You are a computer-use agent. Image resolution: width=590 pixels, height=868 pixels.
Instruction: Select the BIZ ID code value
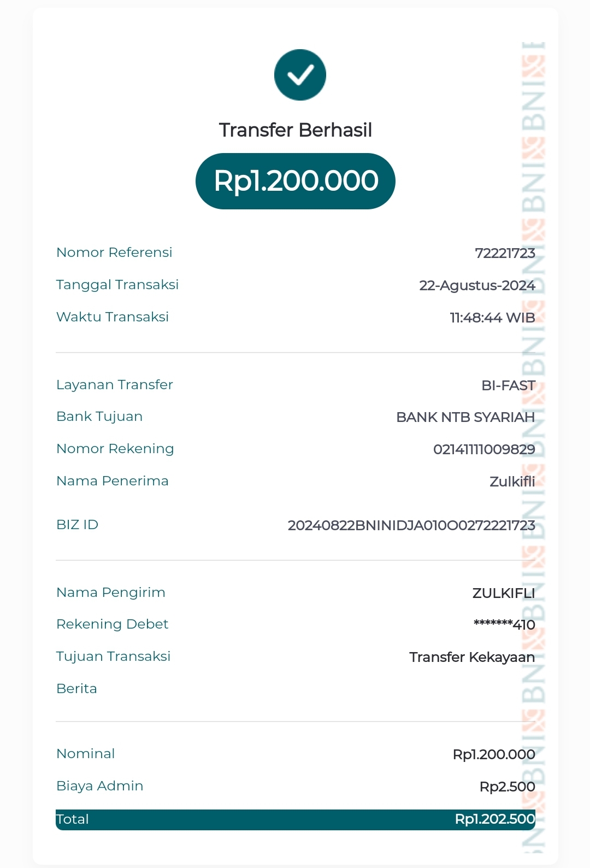click(411, 525)
